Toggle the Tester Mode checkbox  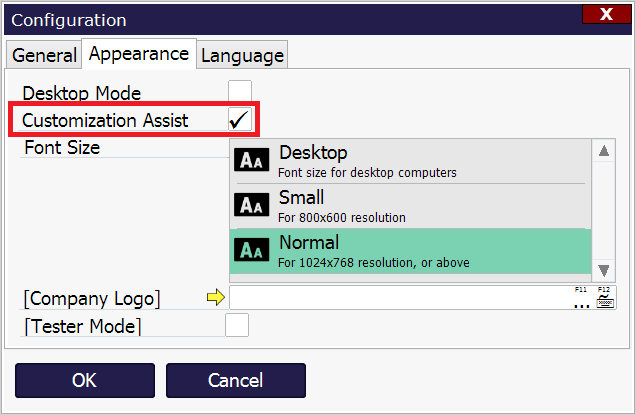tap(237, 326)
